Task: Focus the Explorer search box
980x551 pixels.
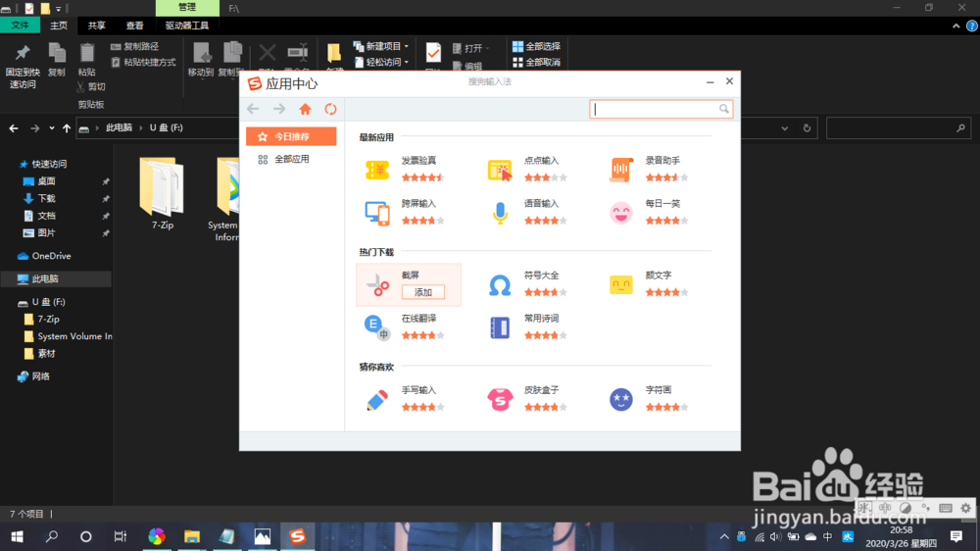Action: [x=899, y=128]
